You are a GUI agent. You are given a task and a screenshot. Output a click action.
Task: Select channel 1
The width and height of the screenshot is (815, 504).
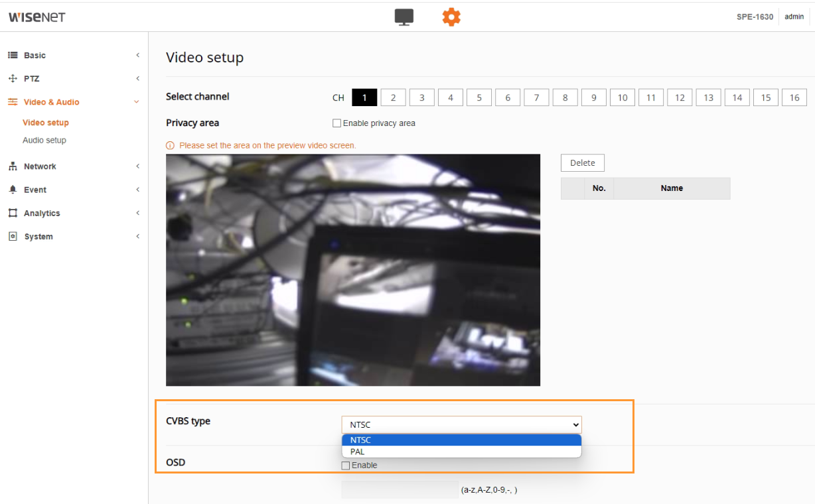coord(364,97)
